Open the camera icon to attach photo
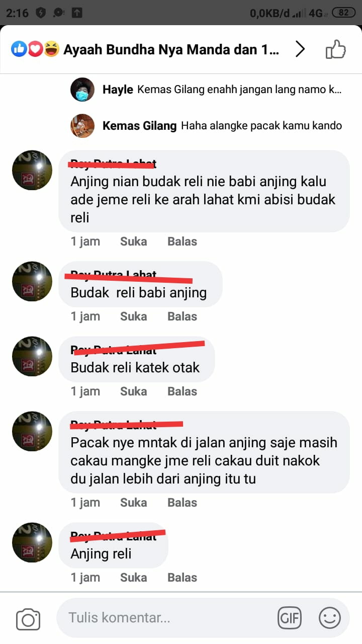This screenshot has width=362, height=644. point(28,618)
